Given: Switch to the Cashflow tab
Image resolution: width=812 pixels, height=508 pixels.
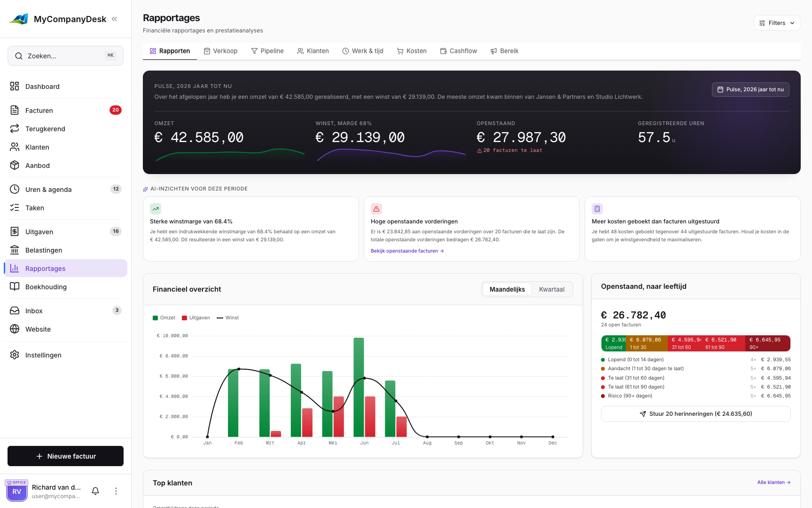Looking at the screenshot, I should click(459, 51).
